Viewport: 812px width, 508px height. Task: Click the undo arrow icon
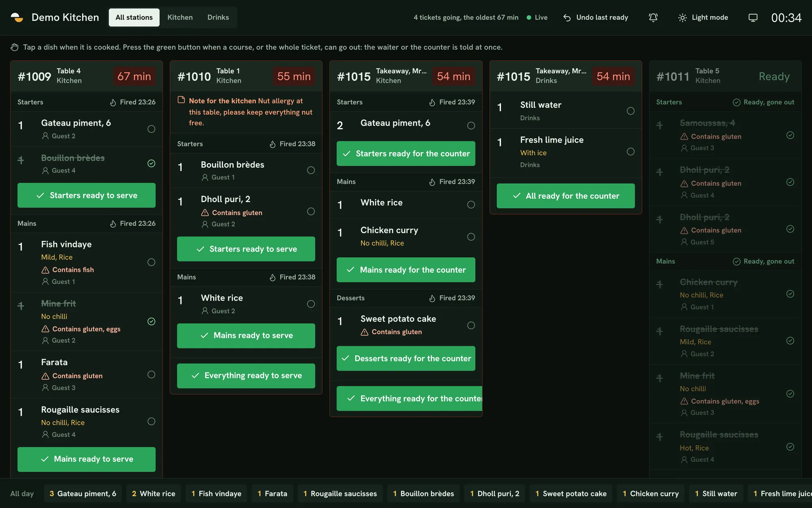pos(567,17)
